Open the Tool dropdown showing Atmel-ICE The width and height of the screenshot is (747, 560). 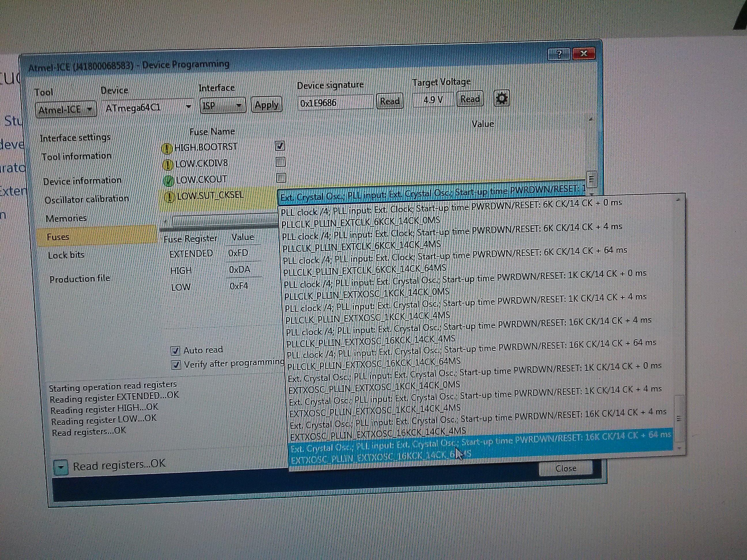click(x=65, y=109)
